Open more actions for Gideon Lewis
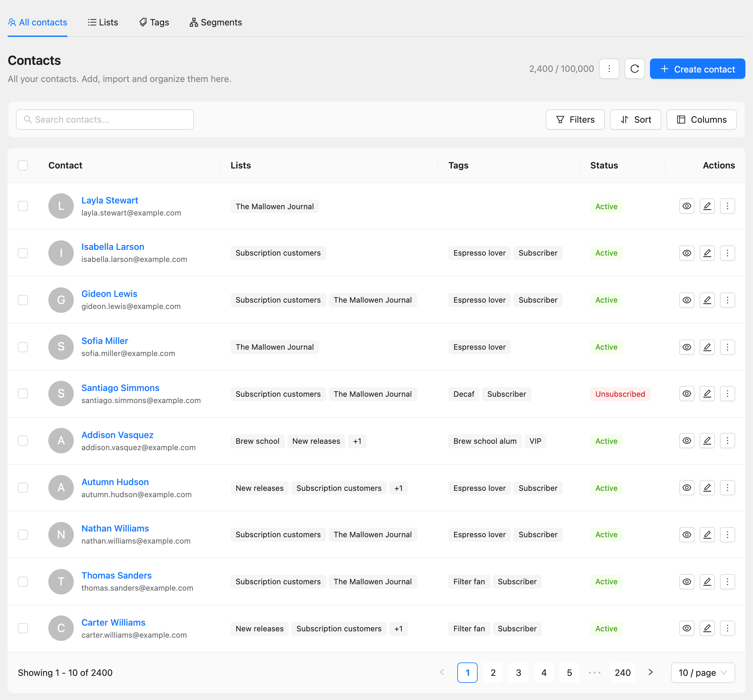753x700 pixels. [727, 300]
